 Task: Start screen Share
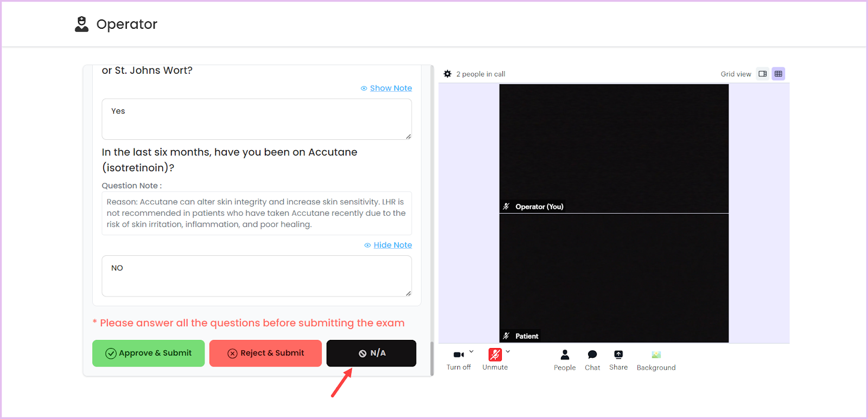coord(618,360)
